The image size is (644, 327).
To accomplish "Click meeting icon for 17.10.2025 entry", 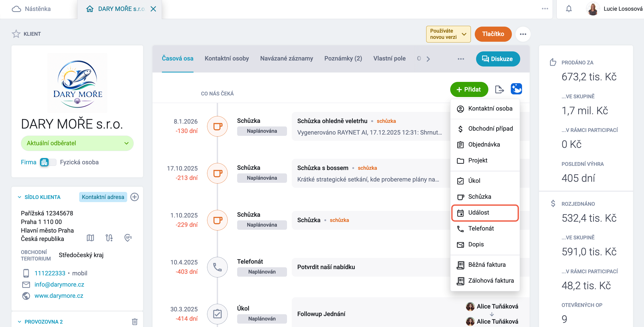I will 217,173.
